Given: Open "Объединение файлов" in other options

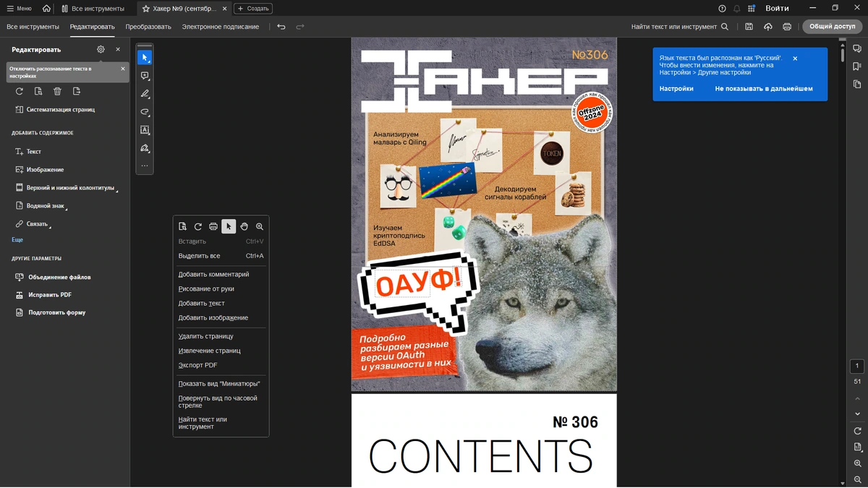Looking at the screenshot, I should pos(53,277).
